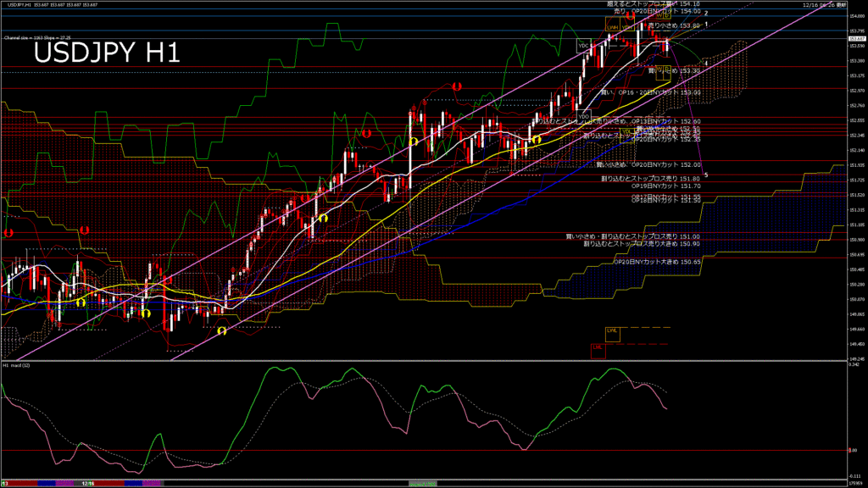
Task: Click the 12/16 date marker on time axis
Action: 88,483
